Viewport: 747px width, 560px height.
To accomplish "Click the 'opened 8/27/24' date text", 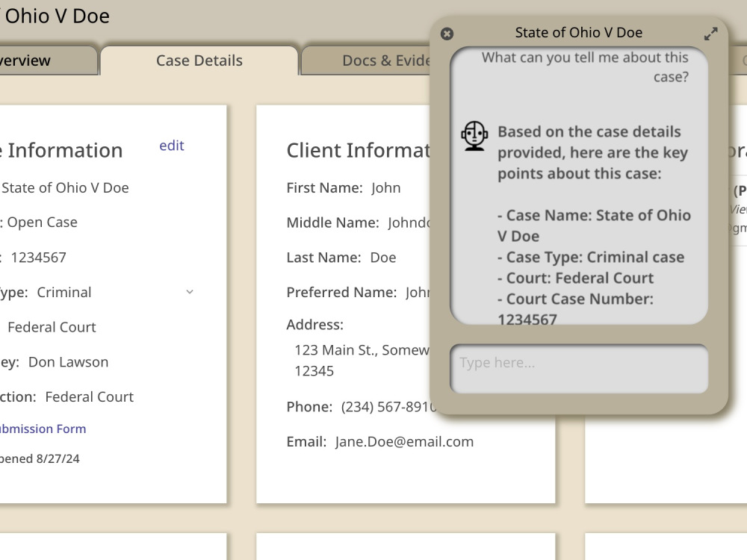I will pyautogui.click(x=40, y=458).
